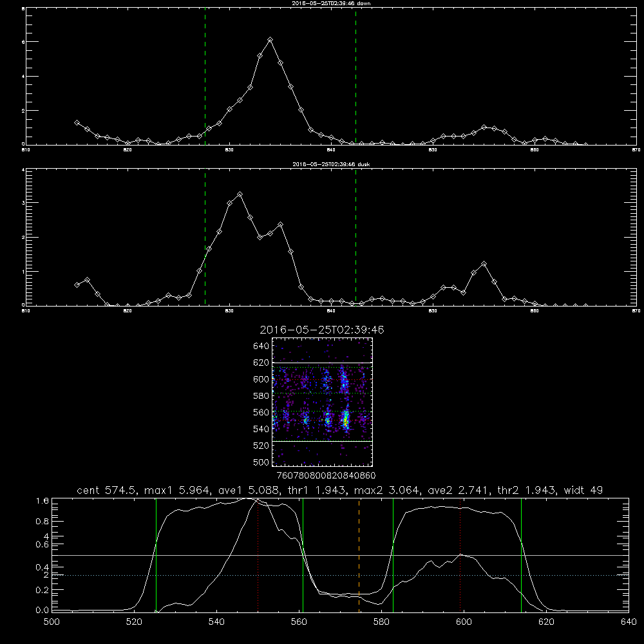Select the highest diamond marker in dusk plot
The image size is (644, 644).
240,194
